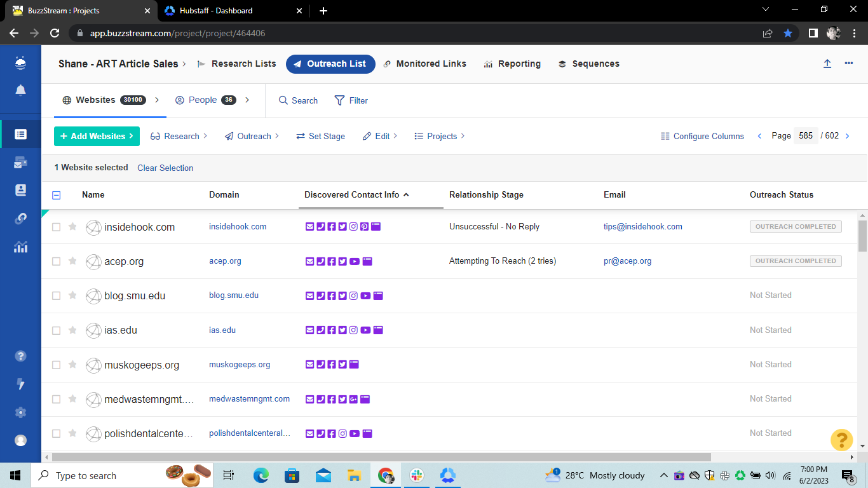Image resolution: width=868 pixels, height=488 pixels.
Task: Star the insidehook.com website
Action: [72, 226]
